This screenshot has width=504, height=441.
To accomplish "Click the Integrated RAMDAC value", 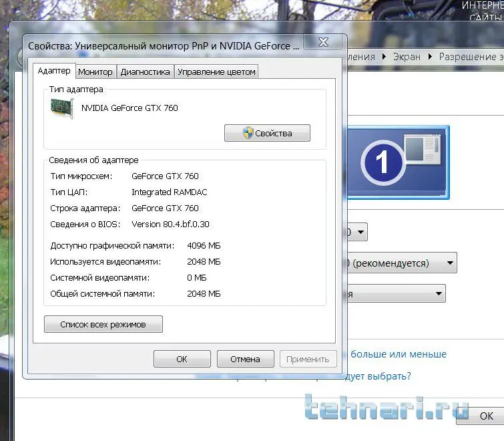I will click(x=170, y=192).
